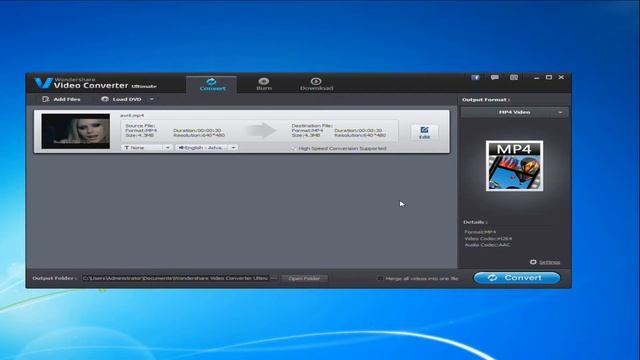Screen dimensions: 640x360
Task: Maximize the Video Converter window
Action: pyautogui.click(x=549, y=78)
